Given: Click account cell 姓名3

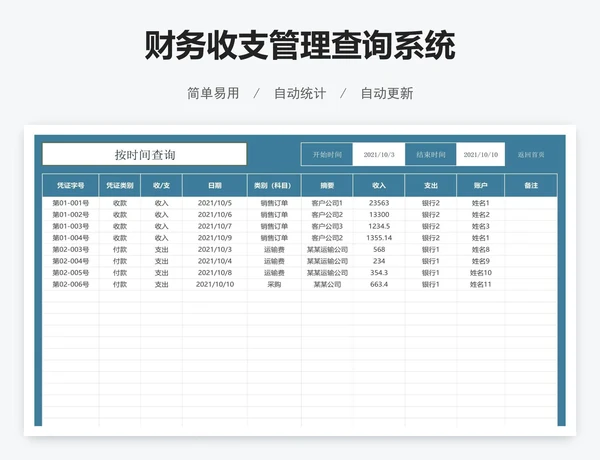Looking at the screenshot, I should [481, 226].
